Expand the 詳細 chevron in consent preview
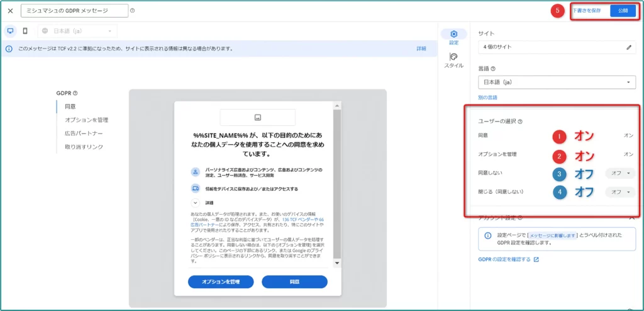Viewport: 644px width, 311px height. click(x=196, y=203)
